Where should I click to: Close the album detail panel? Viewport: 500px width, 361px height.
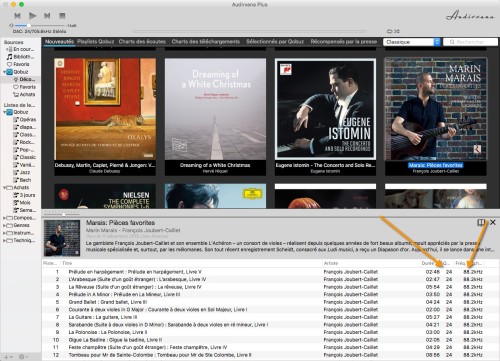tap(493, 222)
